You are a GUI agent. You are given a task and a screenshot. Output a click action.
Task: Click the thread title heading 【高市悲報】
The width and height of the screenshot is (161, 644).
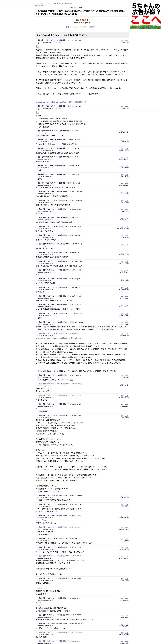[82, 12]
